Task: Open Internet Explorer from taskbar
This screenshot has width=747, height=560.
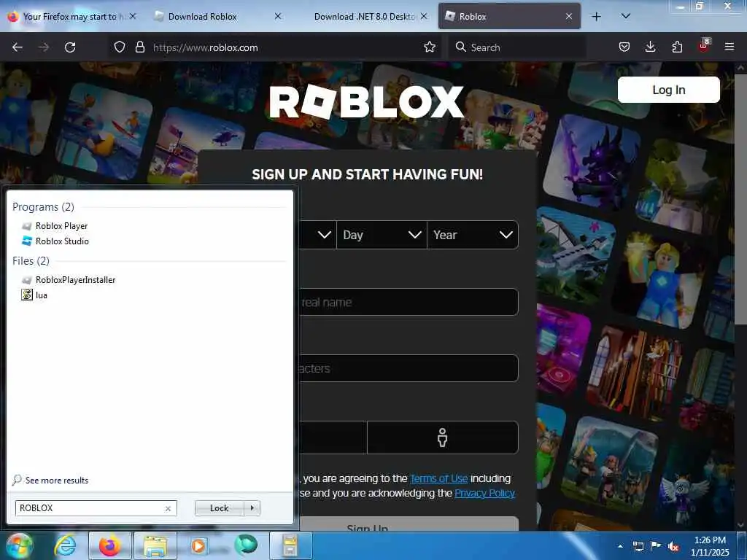Action: coord(65,545)
